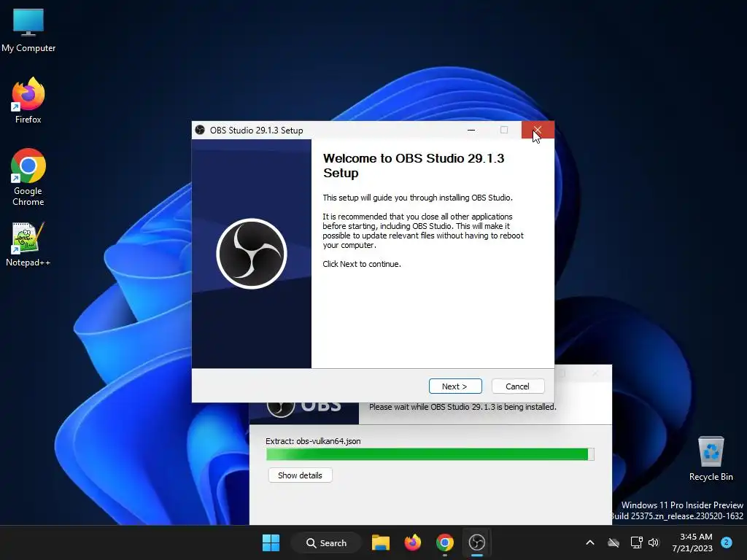Select the Google Chrome desktop shortcut
The height and width of the screenshot is (560, 747).
28,177
